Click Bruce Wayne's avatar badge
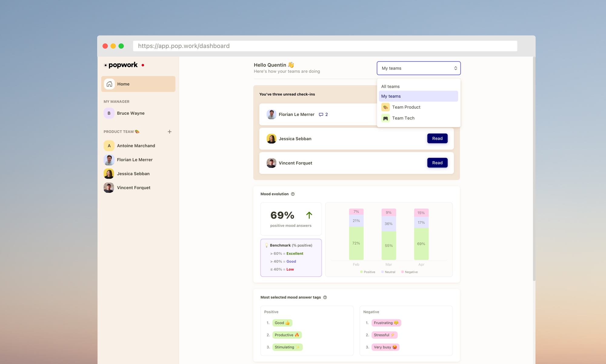Viewport: 606px width, 364px height. click(x=109, y=113)
